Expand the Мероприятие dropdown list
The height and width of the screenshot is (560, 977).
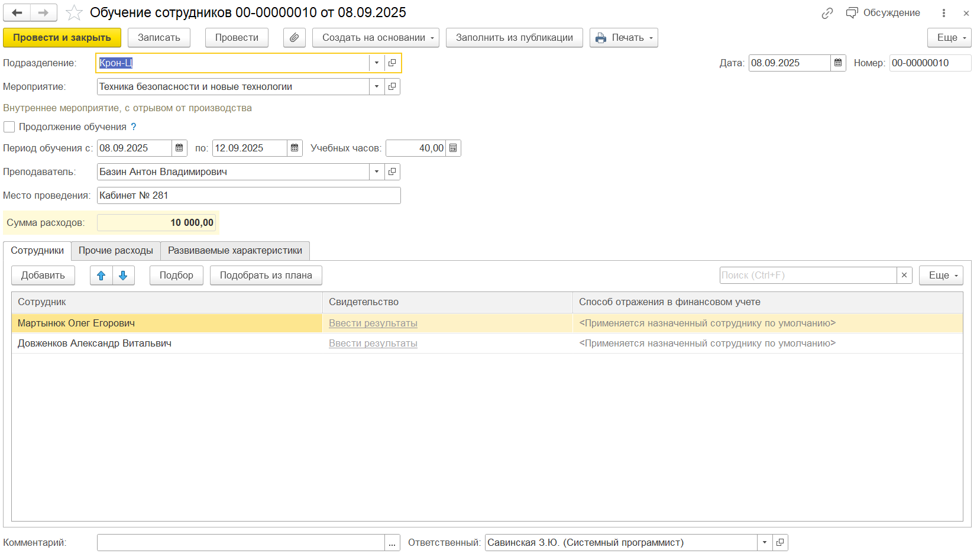tap(377, 87)
